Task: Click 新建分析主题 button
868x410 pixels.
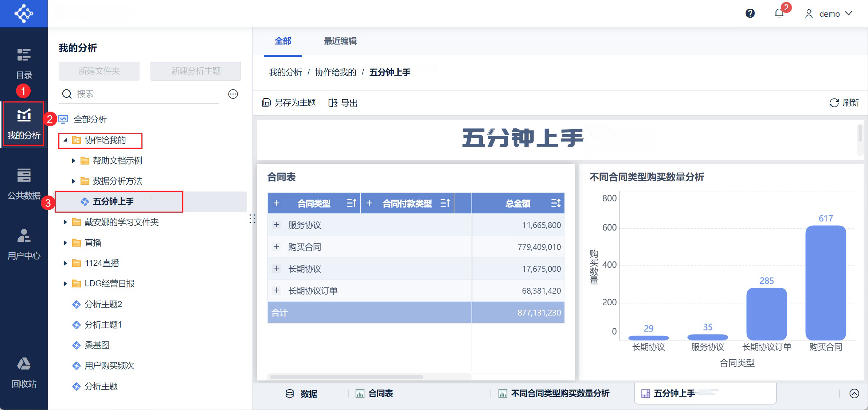Action: 196,71
